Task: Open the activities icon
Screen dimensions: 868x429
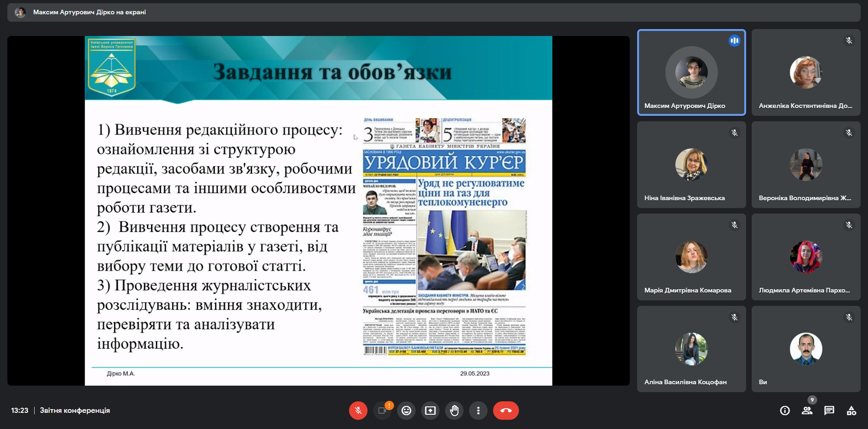Action: coord(851,411)
